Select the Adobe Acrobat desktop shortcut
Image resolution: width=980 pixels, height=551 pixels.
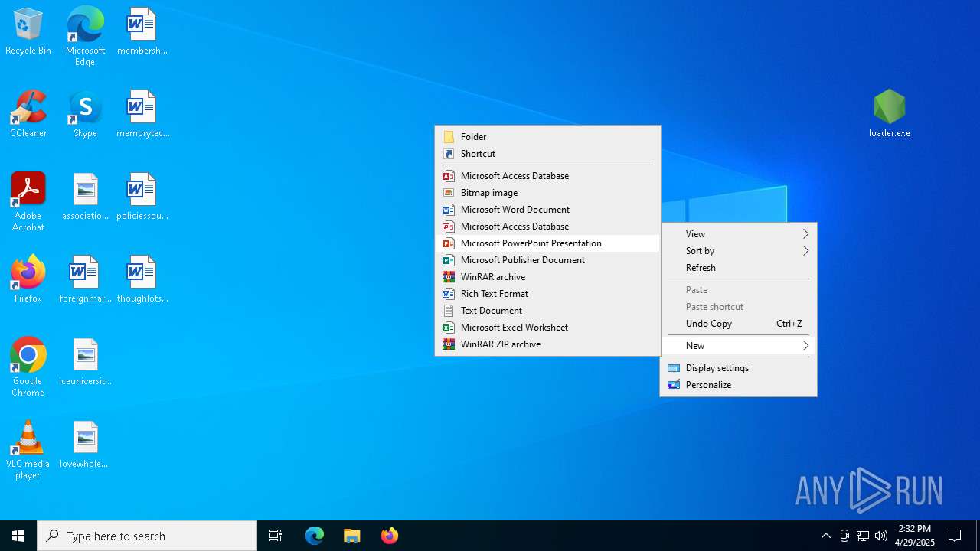point(28,202)
